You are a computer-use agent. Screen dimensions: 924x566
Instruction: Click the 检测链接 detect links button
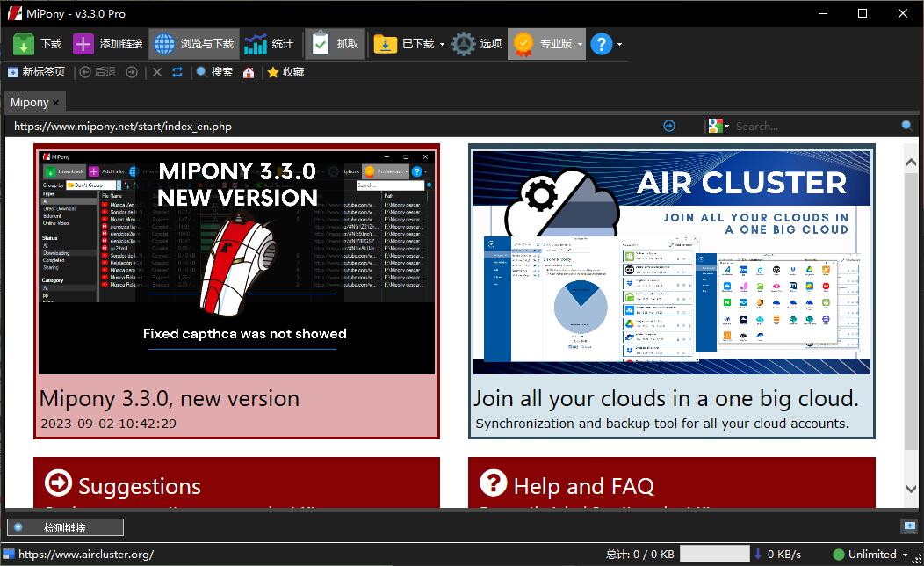[65, 527]
